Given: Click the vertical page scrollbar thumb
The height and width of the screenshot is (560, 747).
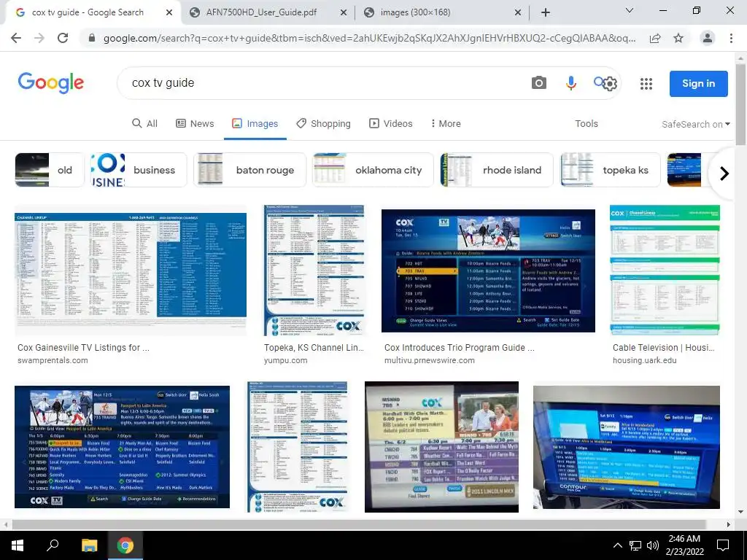Looking at the screenshot, I should pyautogui.click(x=740, y=104).
